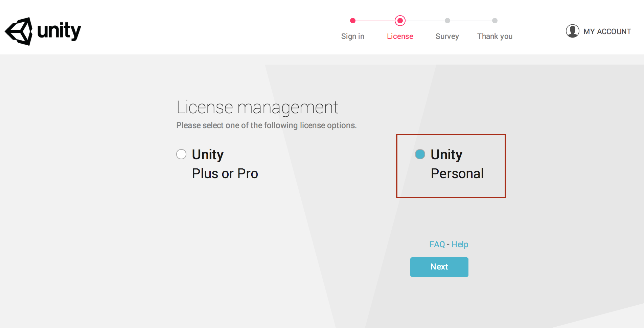Open the FAQ link
This screenshot has height=328, width=644.
coord(437,244)
